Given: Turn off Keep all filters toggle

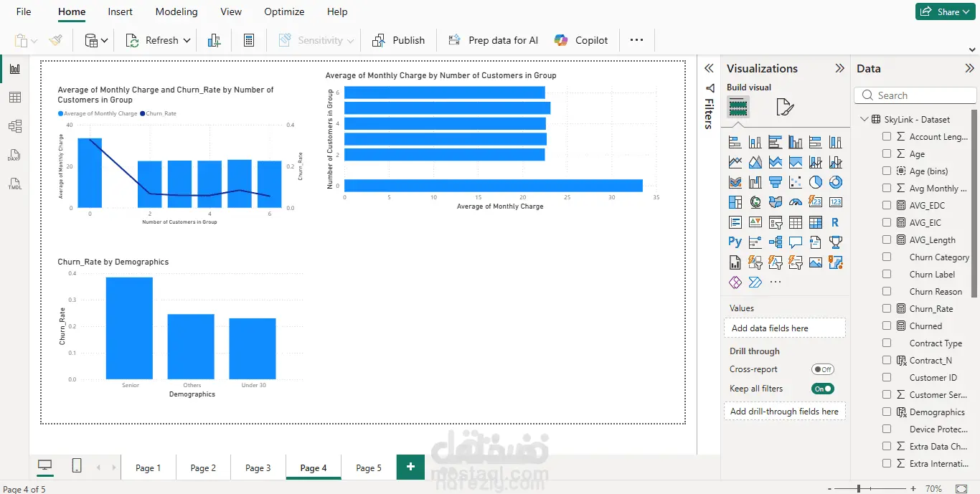Looking at the screenshot, I should [823, 389].
